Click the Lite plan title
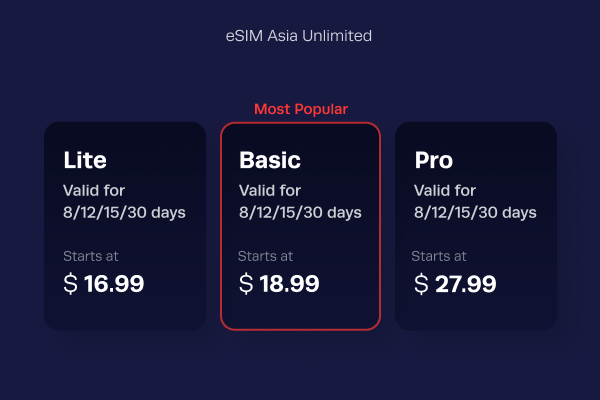The image size is (600, 400). point(85,160)
